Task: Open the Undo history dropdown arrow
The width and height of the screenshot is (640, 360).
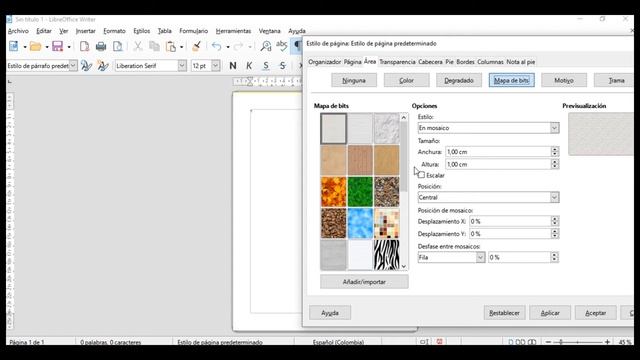Action: [x=228, y=47]
